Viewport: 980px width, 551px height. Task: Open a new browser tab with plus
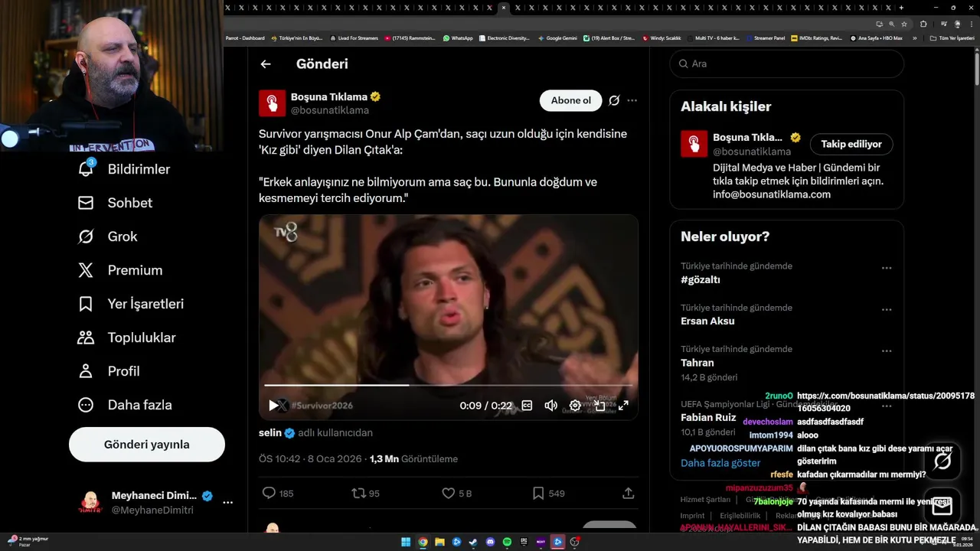[901, 8]
